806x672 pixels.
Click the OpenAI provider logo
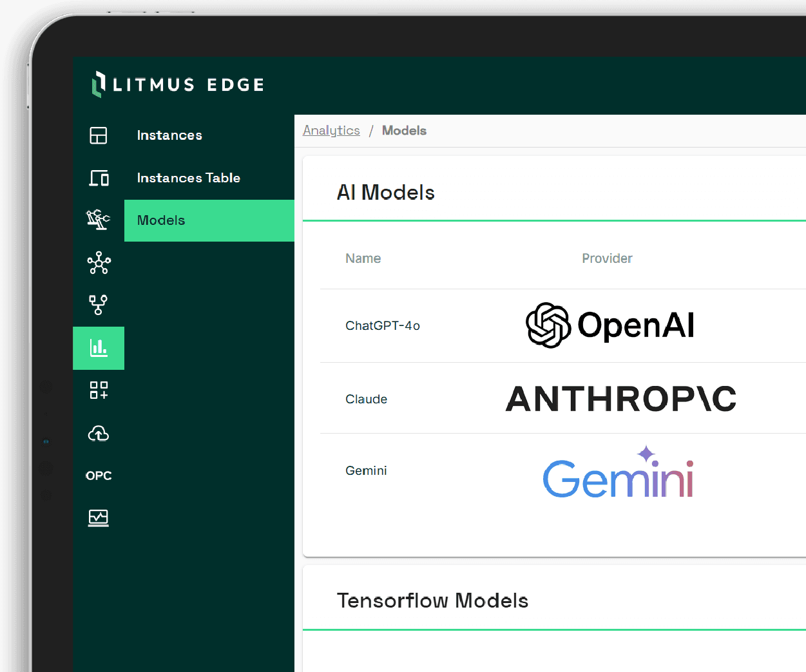610,325
